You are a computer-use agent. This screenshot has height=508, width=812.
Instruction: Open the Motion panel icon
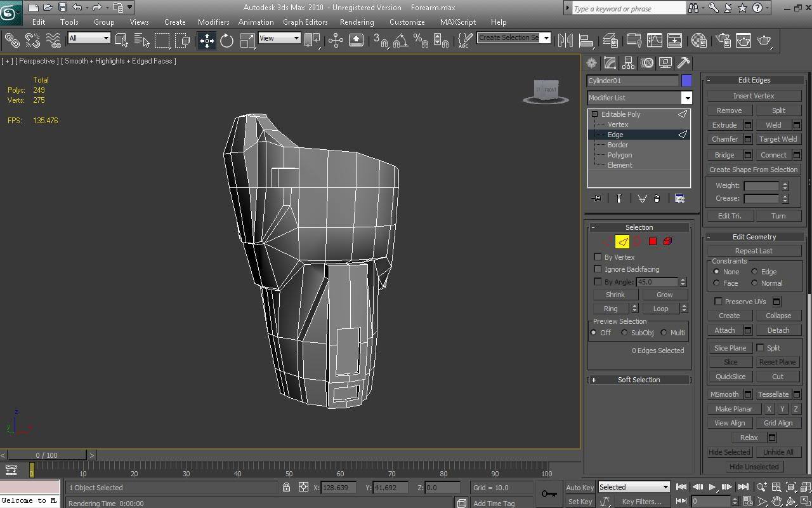pyautogui.click(x=647, y=63)
